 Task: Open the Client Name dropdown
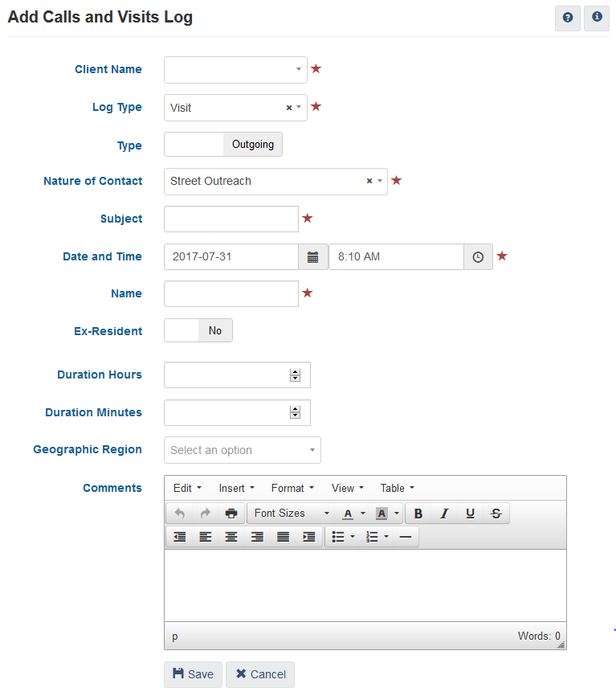click(x=235, y=70)
